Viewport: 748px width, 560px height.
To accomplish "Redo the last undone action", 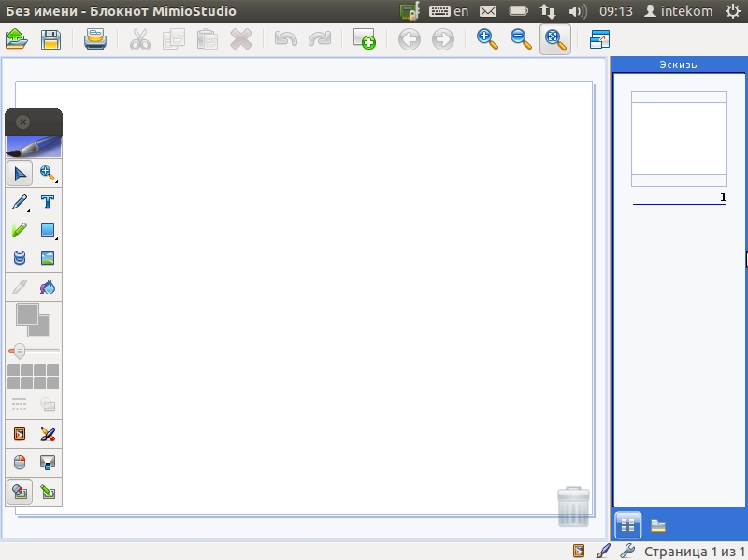I will (x=320, y=39).
